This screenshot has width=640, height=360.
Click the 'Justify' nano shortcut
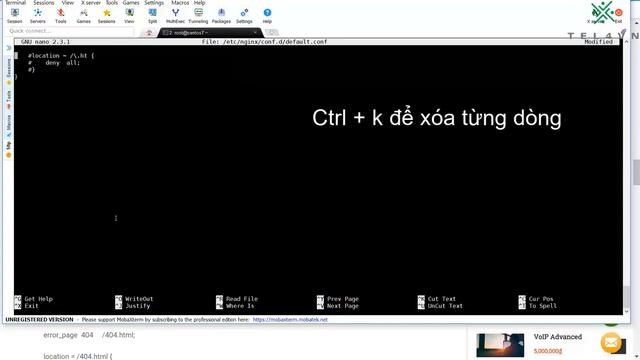click(x=133, y=306)
